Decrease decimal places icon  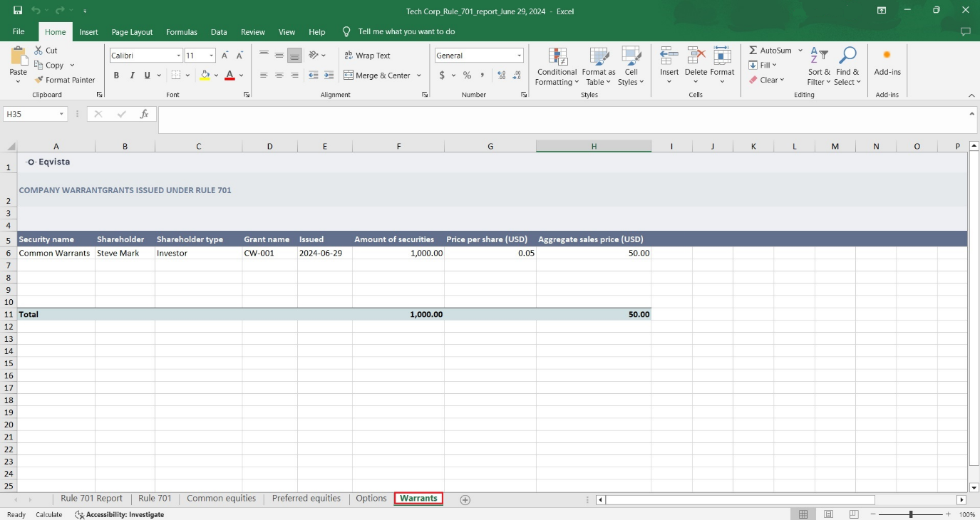[516, 75]
